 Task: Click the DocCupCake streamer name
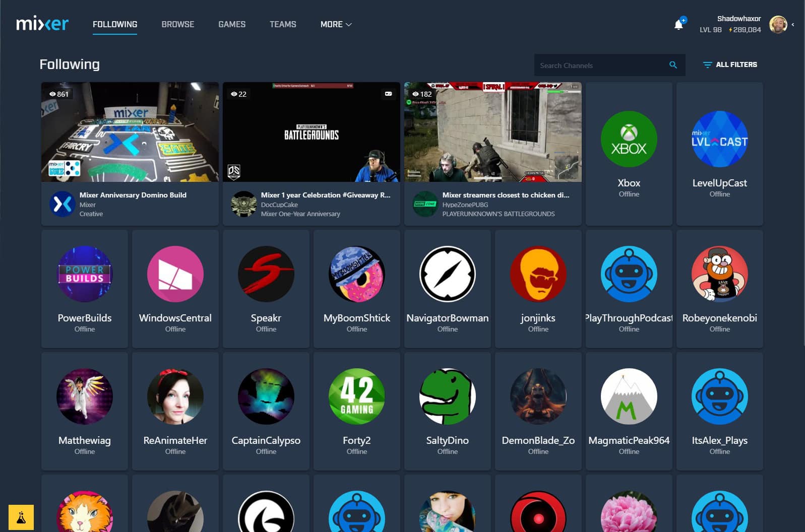point(279,205)
